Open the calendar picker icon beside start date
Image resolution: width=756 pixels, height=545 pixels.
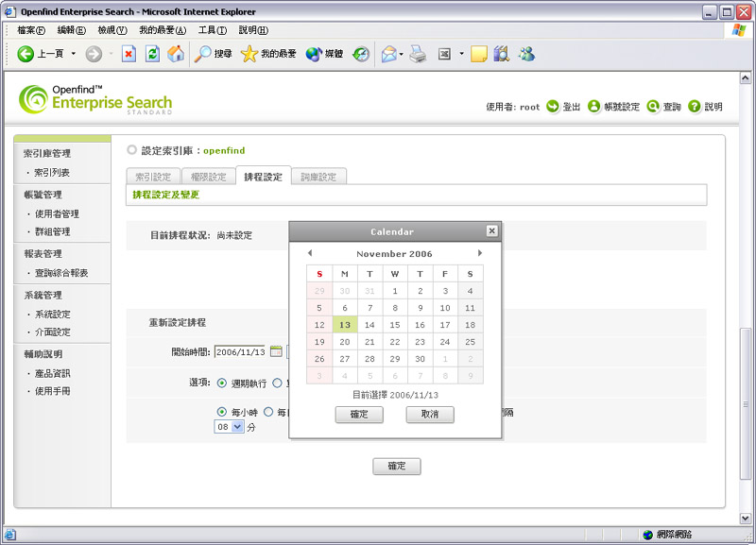[276, 351]
